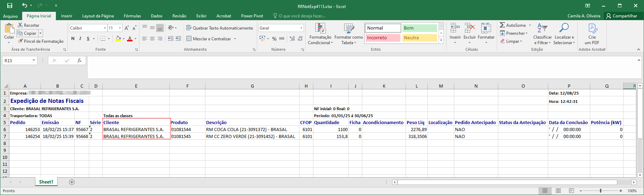Switch to the Layout da Página tab
Viewport: 644px width, 195px height.
coord(98,16)
